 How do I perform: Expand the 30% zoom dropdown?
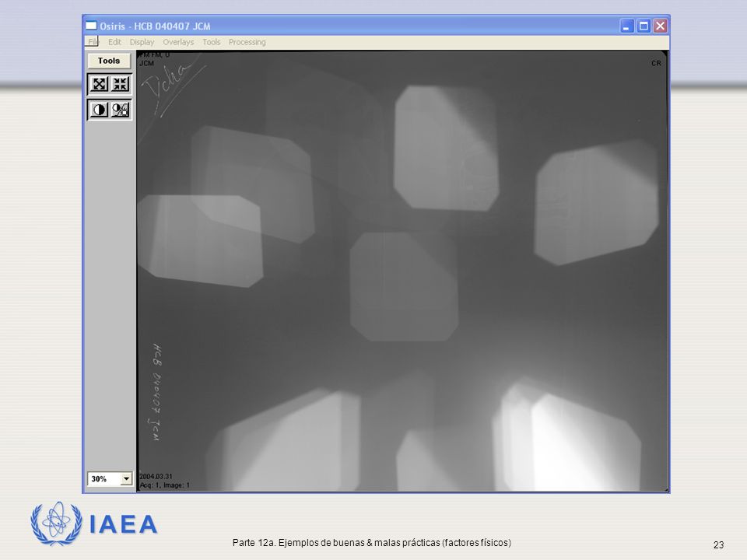point(126,478)
